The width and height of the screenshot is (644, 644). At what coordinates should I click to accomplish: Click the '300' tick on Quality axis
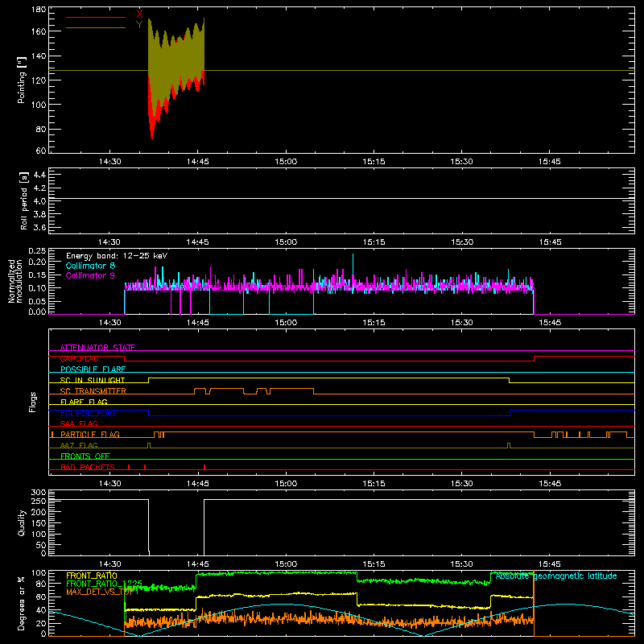(38, 493)
